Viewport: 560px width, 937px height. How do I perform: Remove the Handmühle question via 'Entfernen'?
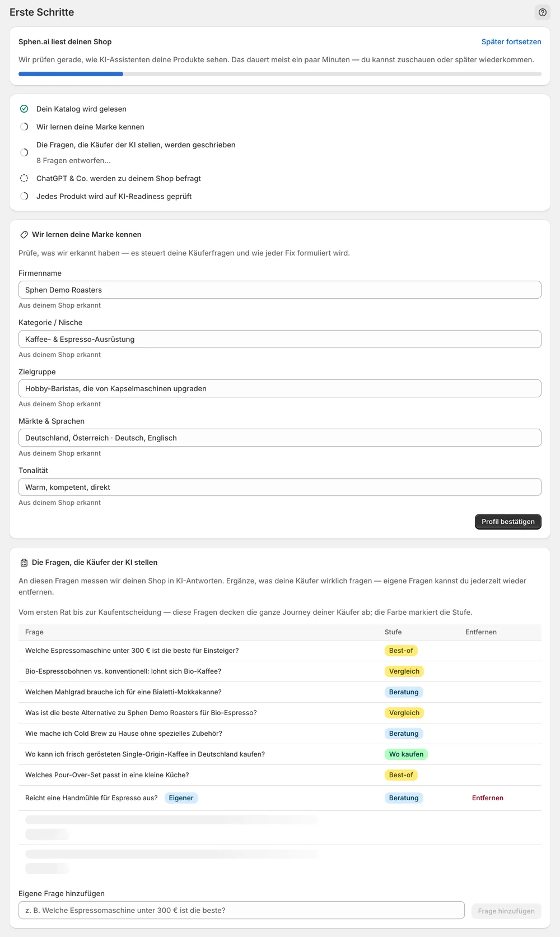tap(488, 798)
